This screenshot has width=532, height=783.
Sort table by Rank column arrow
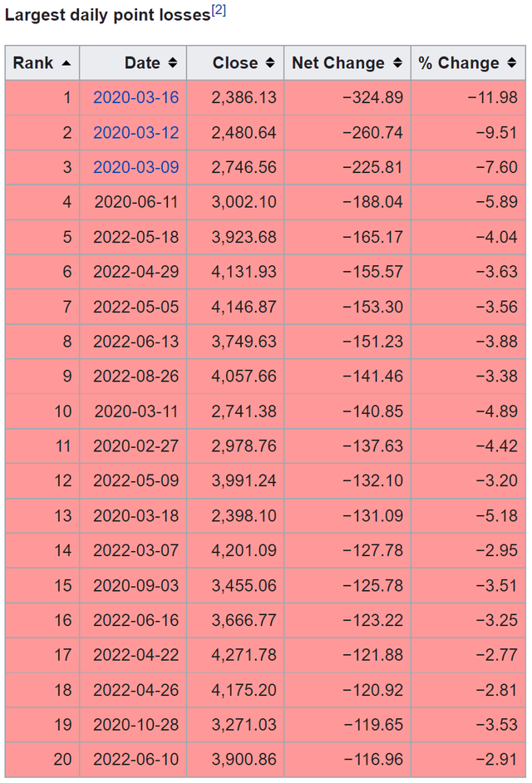(66, 63)
